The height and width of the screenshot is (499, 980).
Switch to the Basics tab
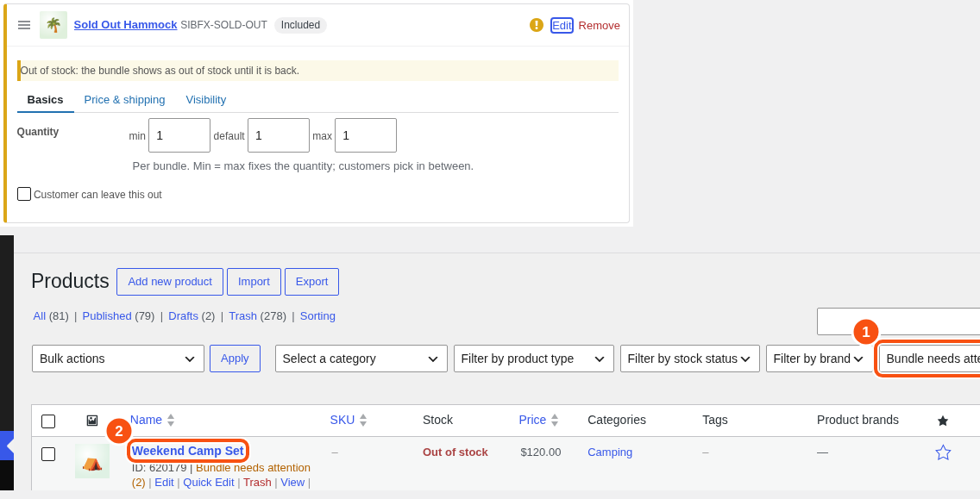click(45, 100)
